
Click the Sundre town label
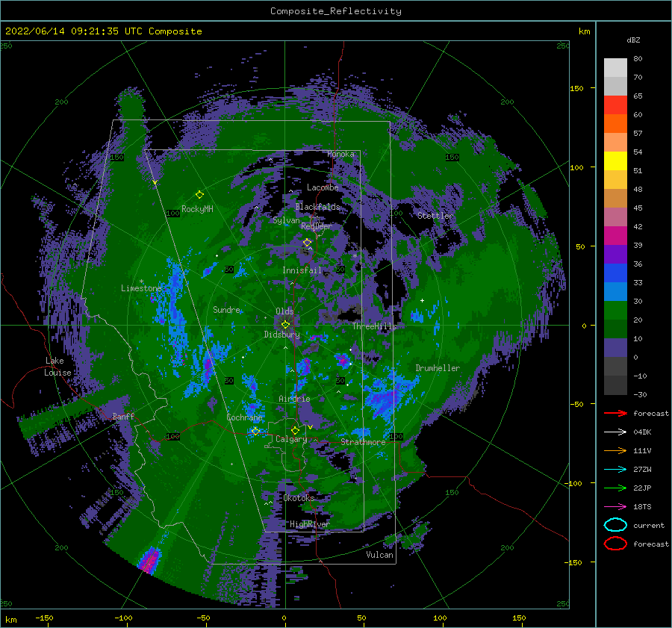[226, 309]
